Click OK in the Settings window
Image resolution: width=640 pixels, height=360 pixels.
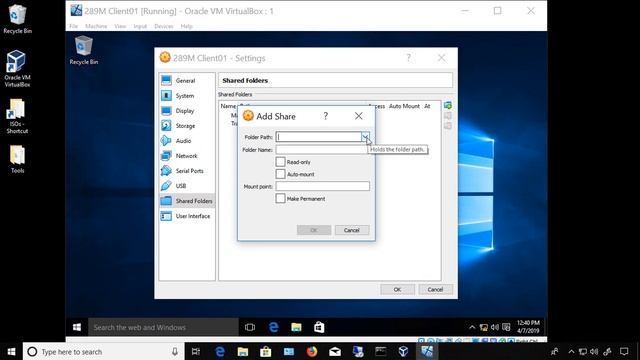(x=397, y=289)
